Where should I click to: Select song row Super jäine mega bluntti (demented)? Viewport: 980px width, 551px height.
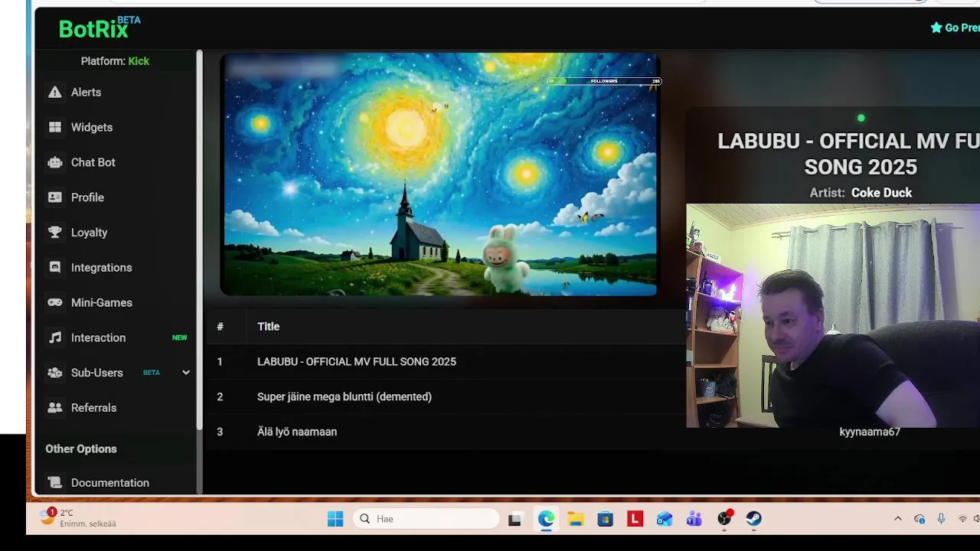446,397
